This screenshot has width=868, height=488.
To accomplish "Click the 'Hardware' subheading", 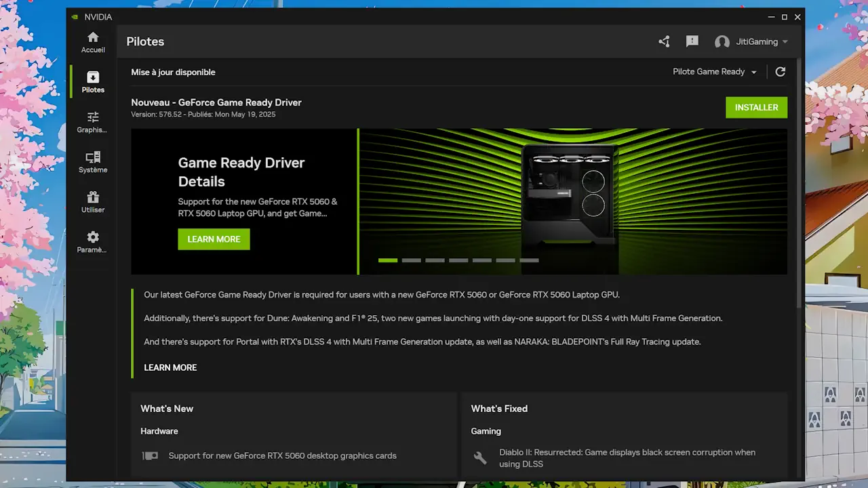I will tap(159, 431).
